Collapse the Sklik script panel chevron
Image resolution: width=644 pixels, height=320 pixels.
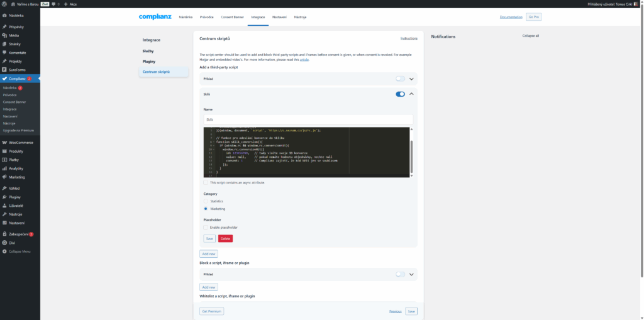tap(411, 94)
